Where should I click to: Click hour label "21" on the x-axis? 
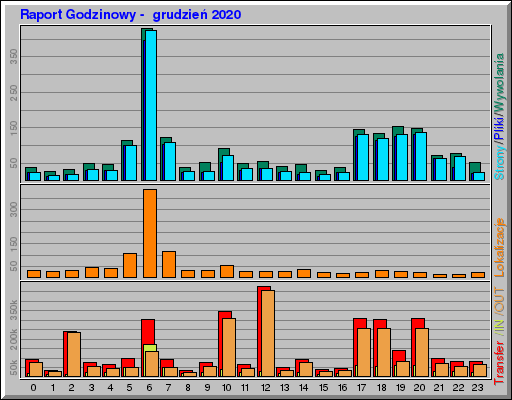[x=439, y=388]
